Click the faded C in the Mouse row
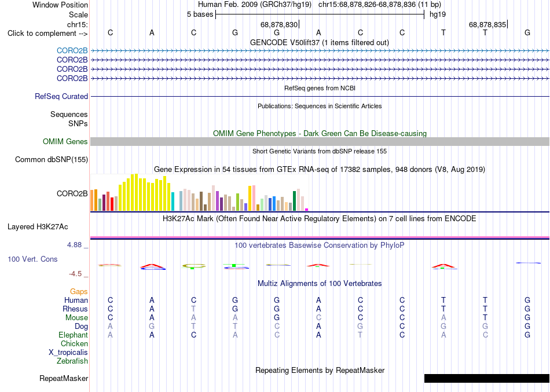 click(318, 318)
